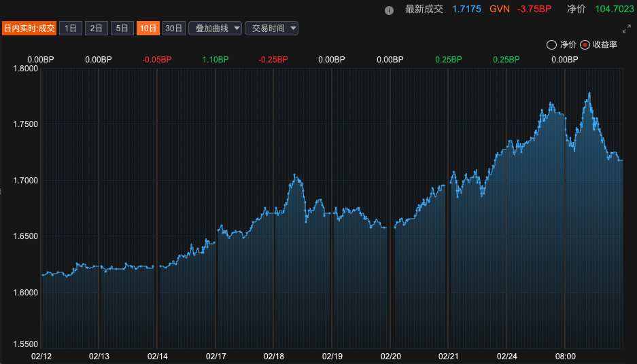Click the -3.75BP change value
Viewport: 637px width, 364px height.
[x=534, y=10]
